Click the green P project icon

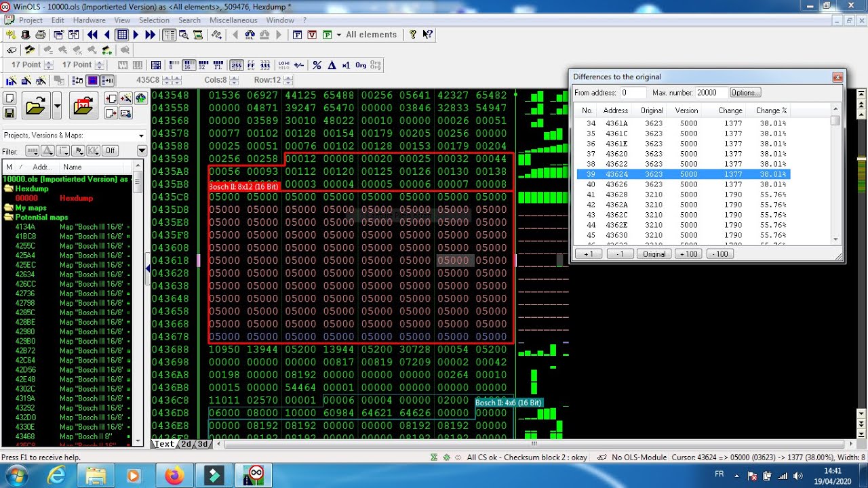point(327,35)
